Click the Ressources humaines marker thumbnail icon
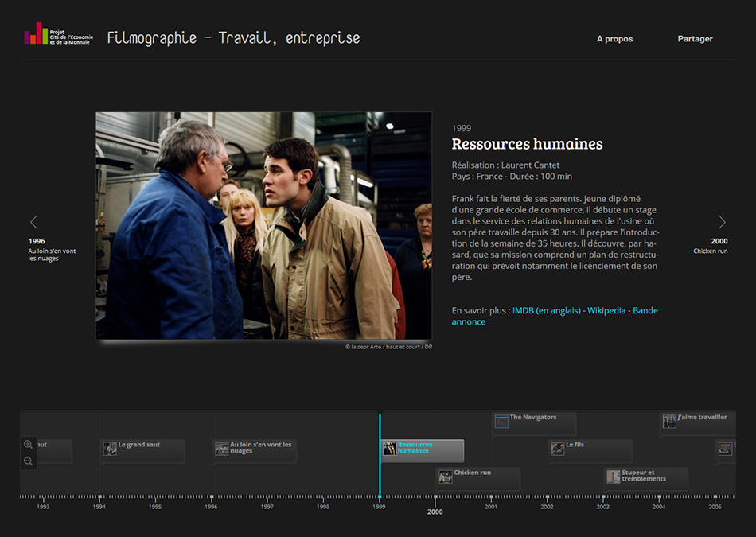756x537 pixels. pos(390,449)
